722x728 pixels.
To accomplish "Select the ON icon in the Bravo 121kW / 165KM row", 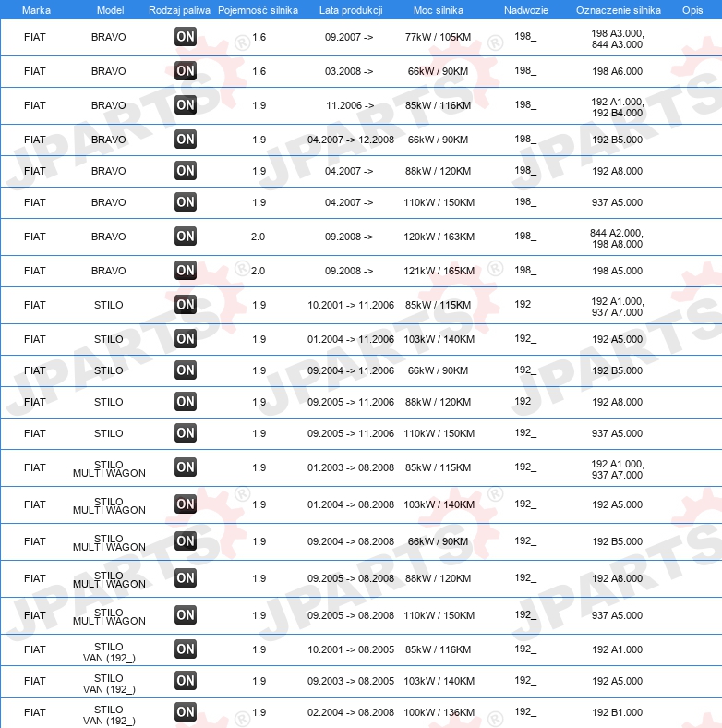I will pos(186,270).
